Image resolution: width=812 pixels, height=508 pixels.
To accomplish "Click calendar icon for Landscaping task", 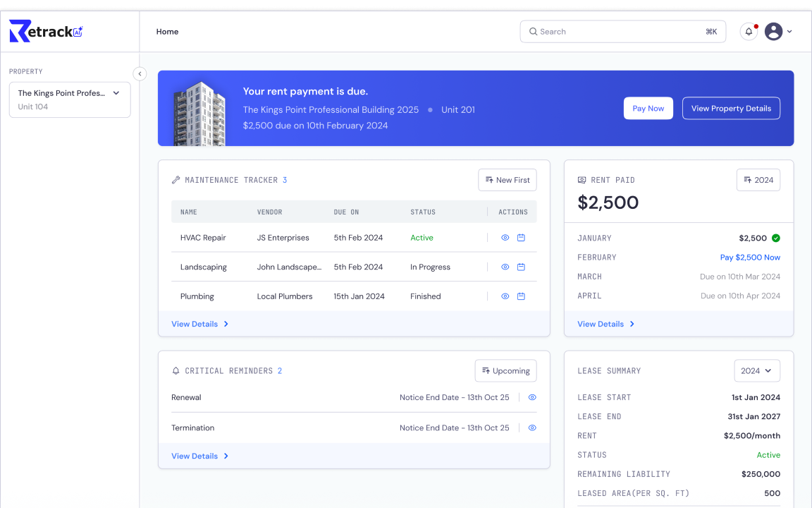I will tap(521, 267).
